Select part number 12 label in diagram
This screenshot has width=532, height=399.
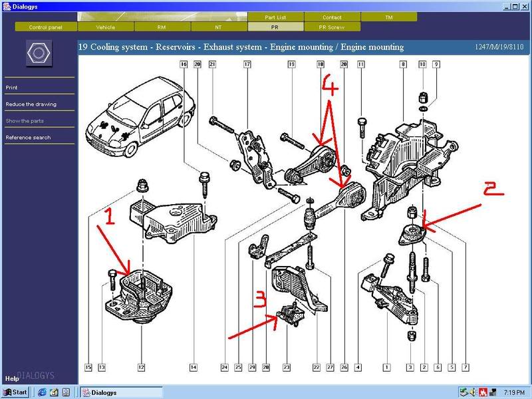point(141,367)
